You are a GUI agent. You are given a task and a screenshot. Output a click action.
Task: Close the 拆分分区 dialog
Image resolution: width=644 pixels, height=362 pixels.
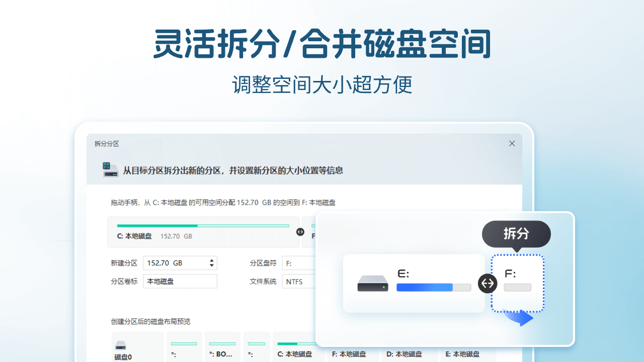(512, 143)
